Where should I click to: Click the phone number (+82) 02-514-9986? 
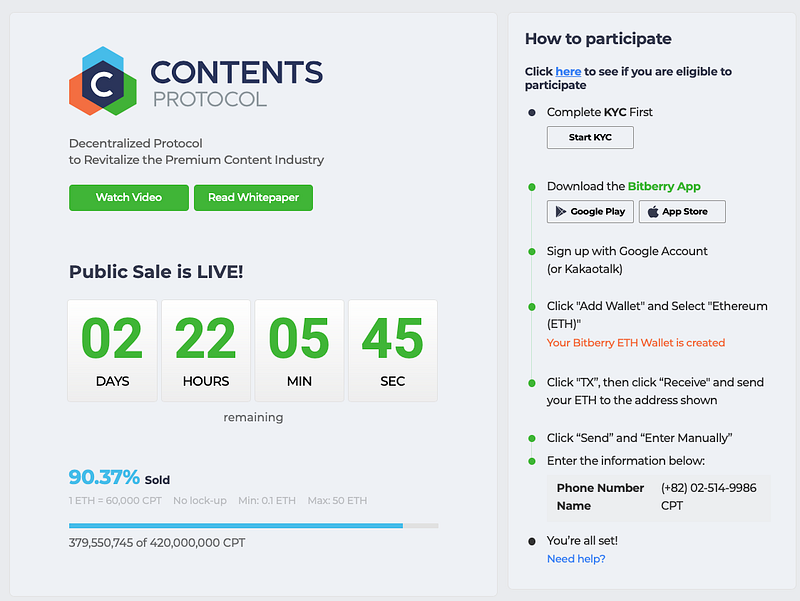click(708, 488)
